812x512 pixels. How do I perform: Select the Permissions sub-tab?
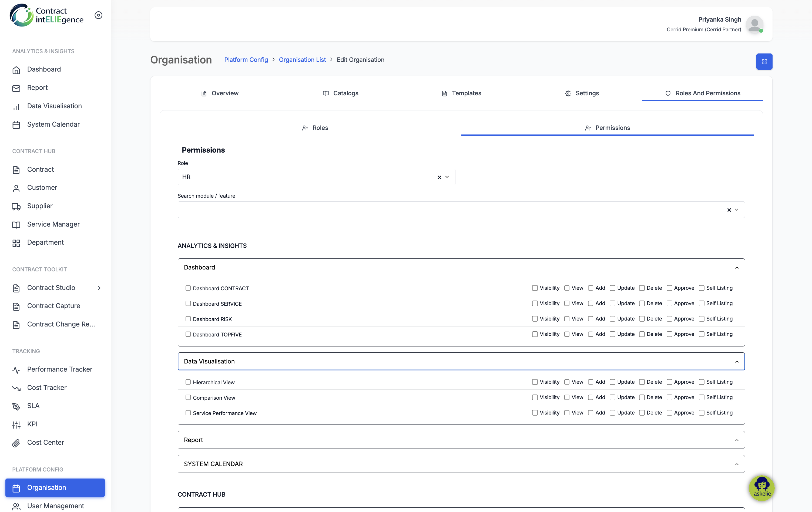pos(607,128)
